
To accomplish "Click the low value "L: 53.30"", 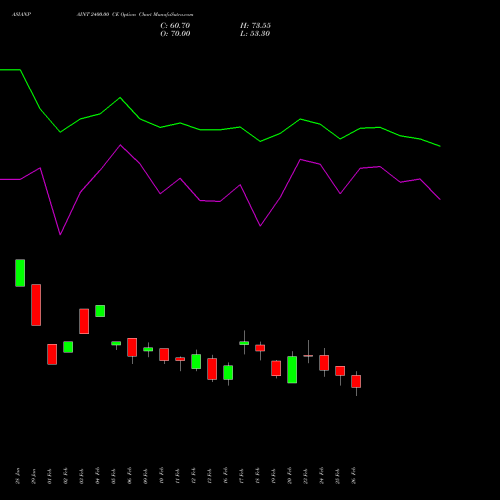I will [x=255, y=34].
